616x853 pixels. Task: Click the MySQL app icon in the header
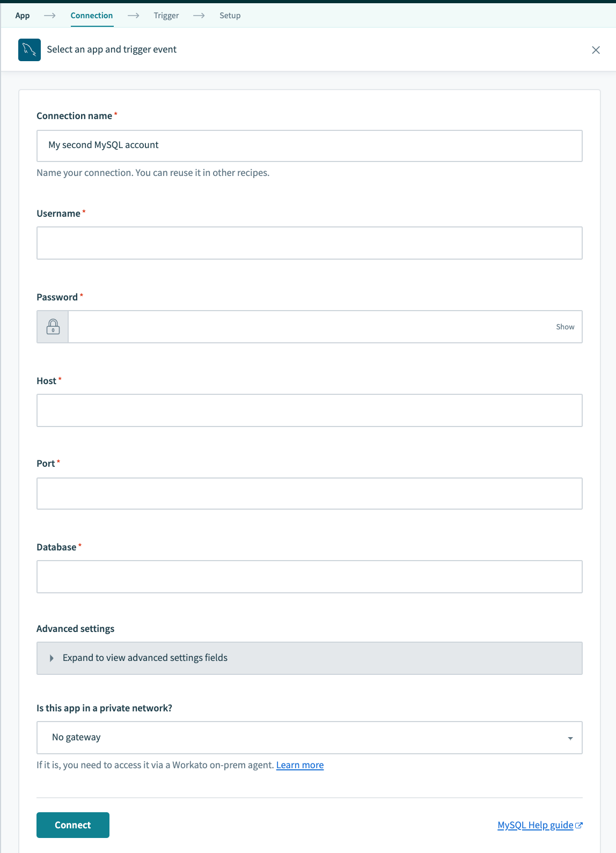coord(30,49)
